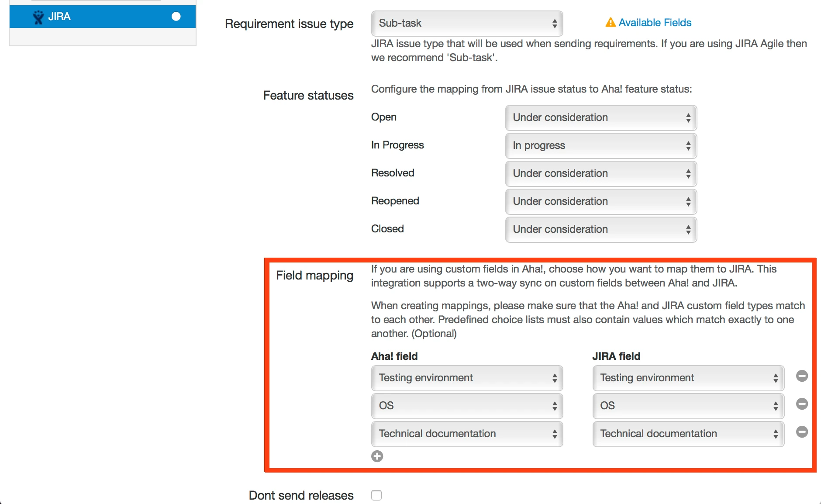Toggle the JIRA integration status circle

point(176,17)
